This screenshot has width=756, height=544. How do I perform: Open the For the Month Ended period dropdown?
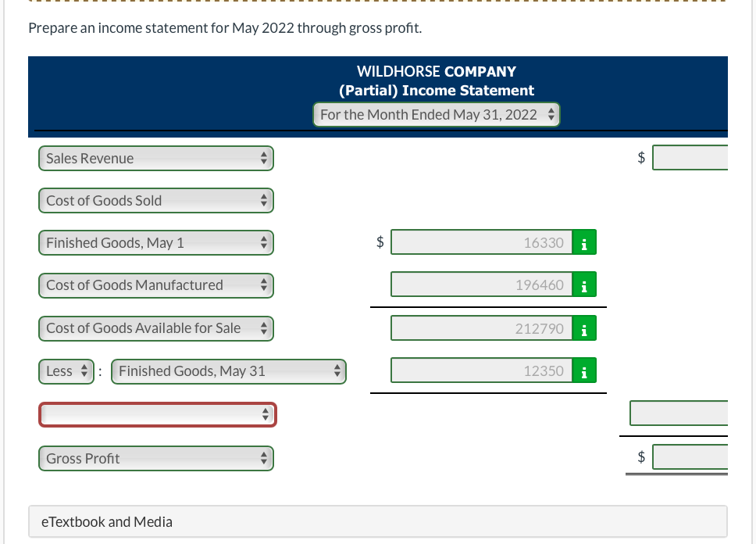click(437, 115)
